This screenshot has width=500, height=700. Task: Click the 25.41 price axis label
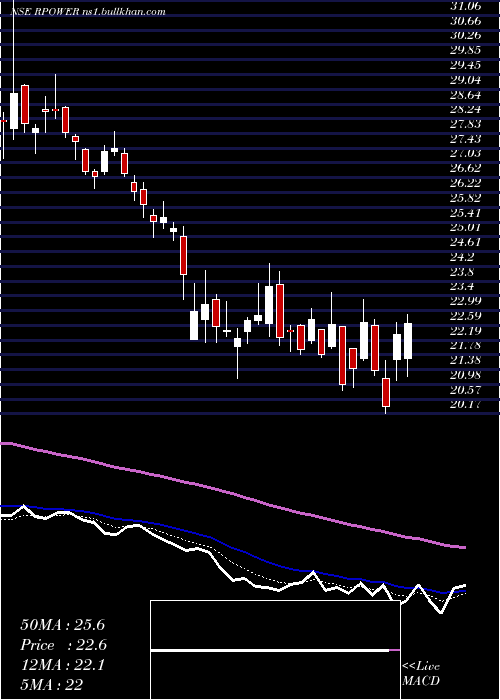coord(466,212)
